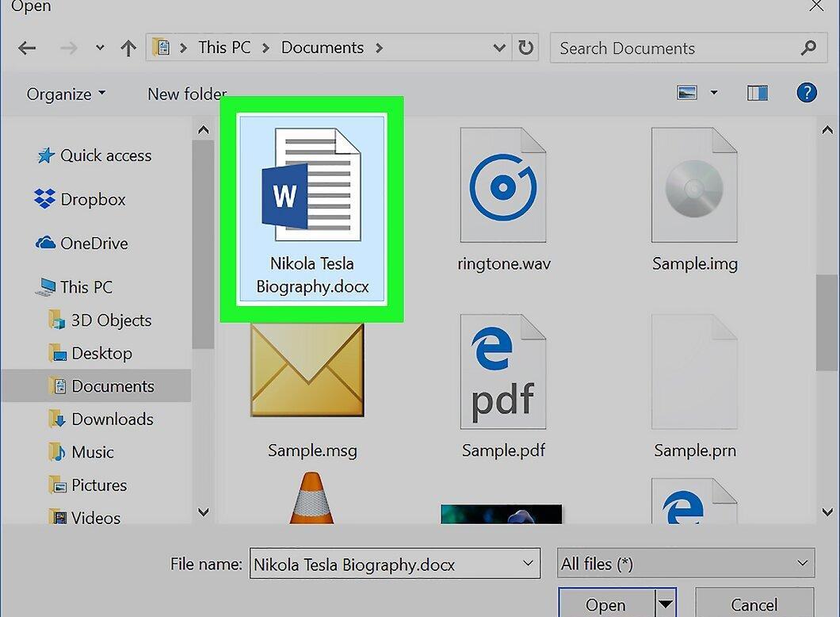
Task: Open address bar history dropdown
Action: pos(499,48)
